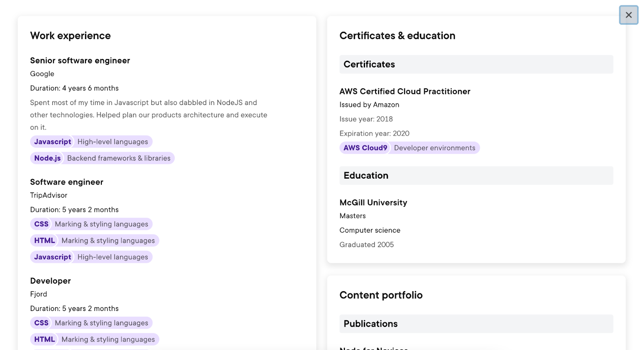
Task: Click the 'Computer science' field text
Action: point(370,230)
